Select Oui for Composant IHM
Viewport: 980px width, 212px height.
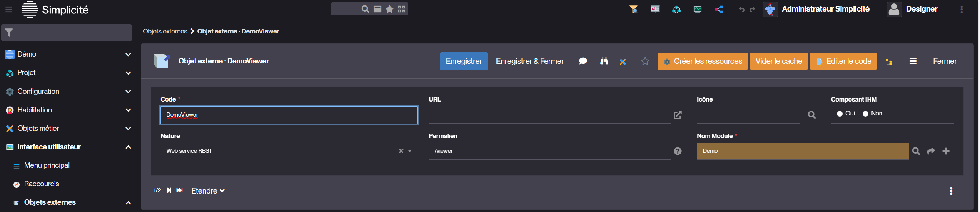click(840, 114)
